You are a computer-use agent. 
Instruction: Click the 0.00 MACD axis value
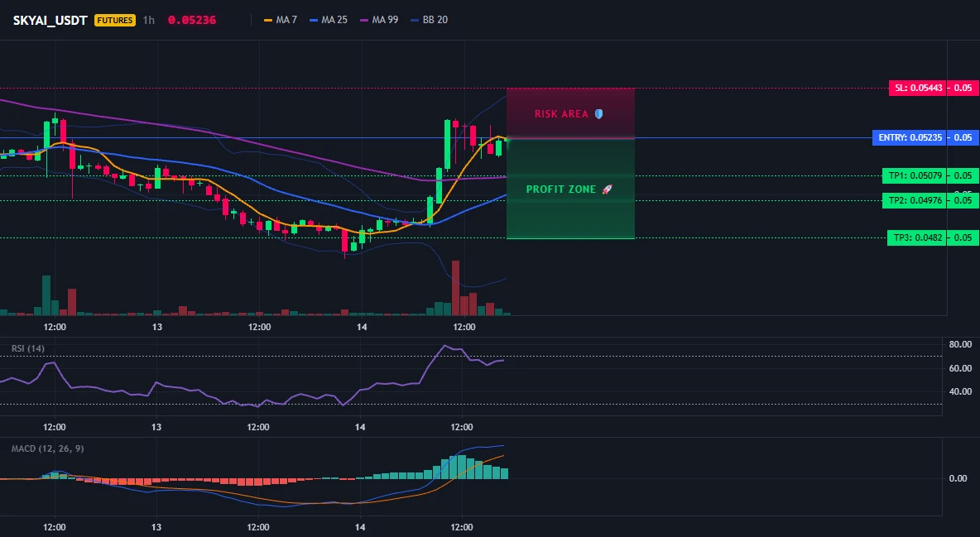point(958,478)
